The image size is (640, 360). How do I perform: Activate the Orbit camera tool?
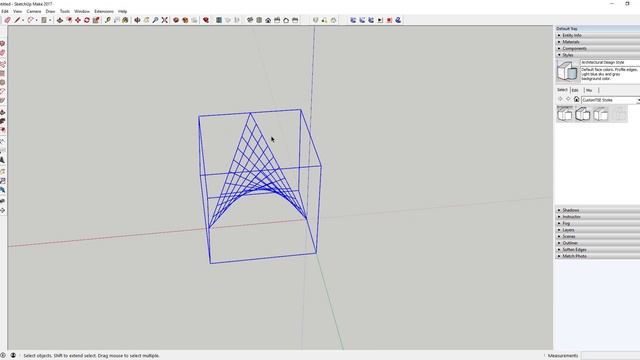[137, 20]
